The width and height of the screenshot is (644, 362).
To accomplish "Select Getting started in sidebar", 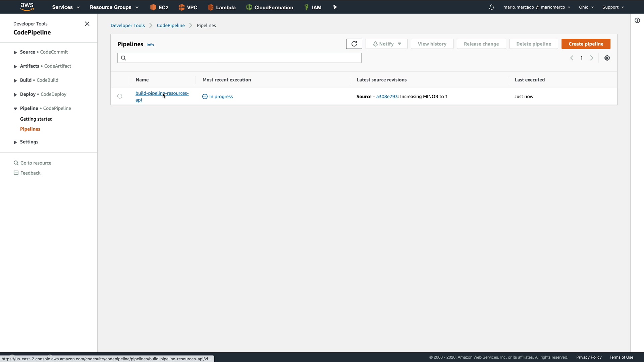I will click(36, 119).
